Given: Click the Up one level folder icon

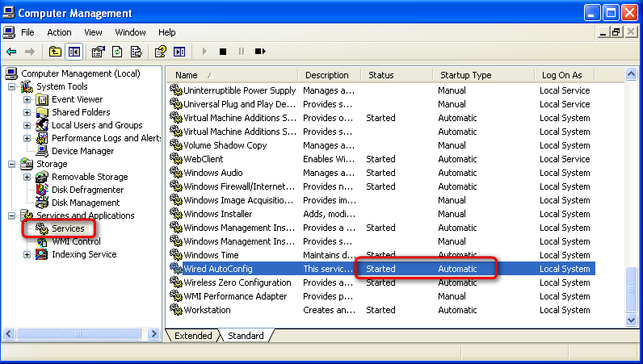Looking at the screenshot, I should pos(55,52).
